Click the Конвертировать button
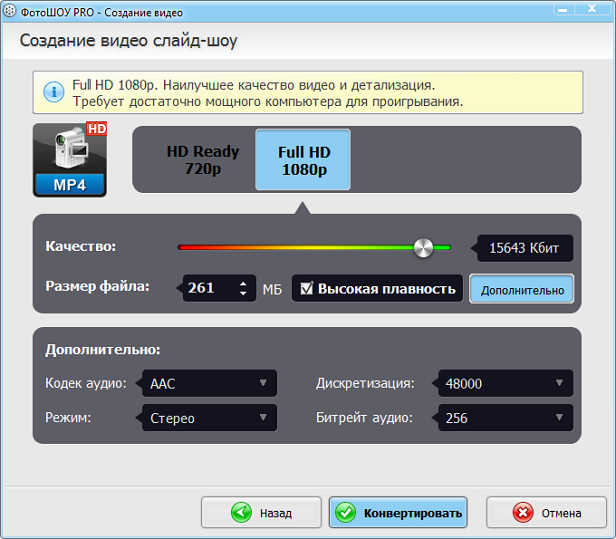Viewport: 616px width, 539px height. click(398, 512)
